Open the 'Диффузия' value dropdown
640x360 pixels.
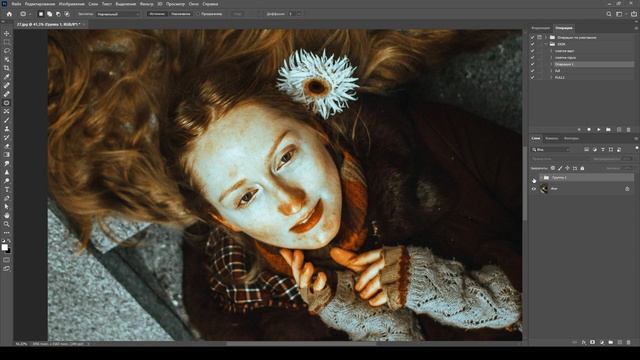point(299,14)
